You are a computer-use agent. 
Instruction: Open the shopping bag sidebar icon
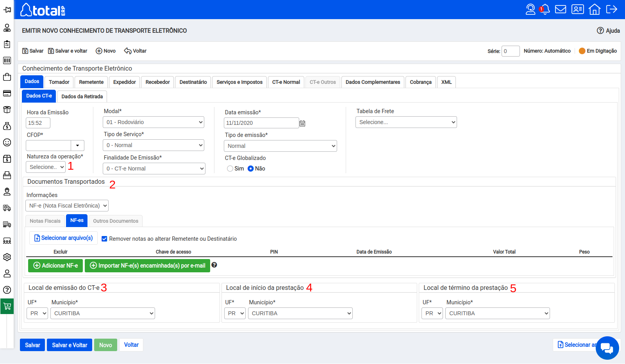(x=7, y=77)
